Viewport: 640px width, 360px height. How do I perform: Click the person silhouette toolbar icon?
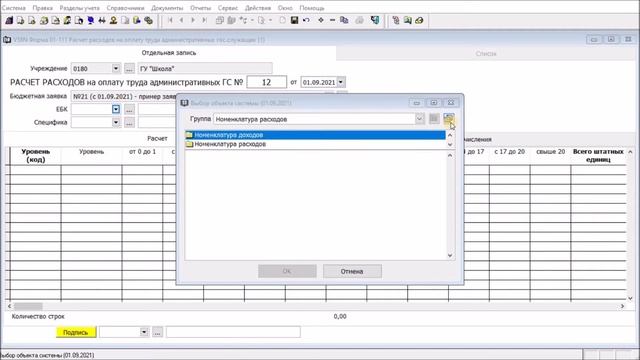(113, 20)
